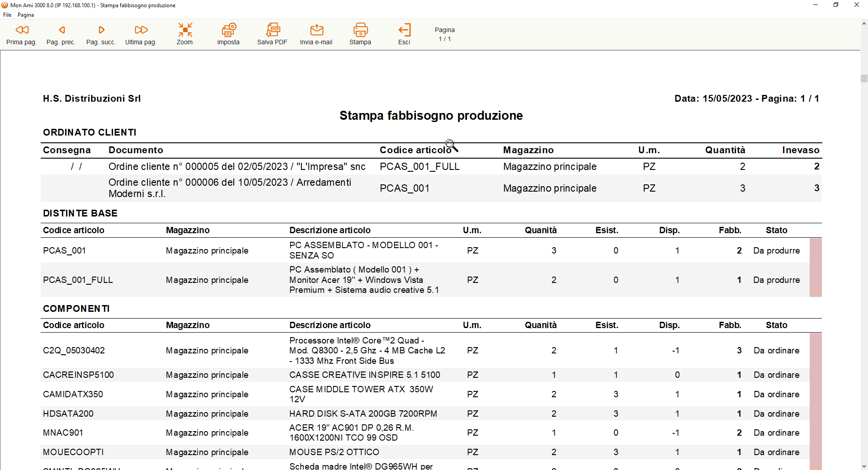Click the vertical scrollbar down arrow
868x470 pixels.
(864, 466)
